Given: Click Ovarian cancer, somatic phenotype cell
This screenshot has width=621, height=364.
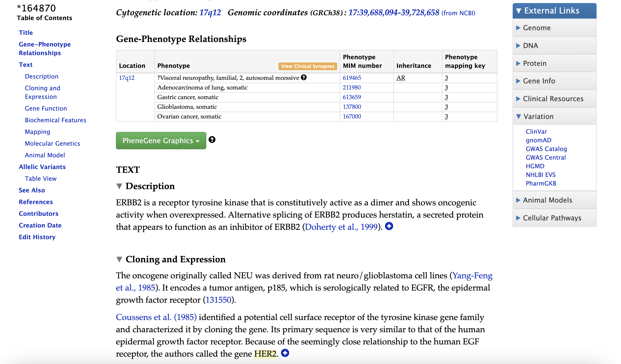Looking at the screenshot, I should tap(247, 116).
